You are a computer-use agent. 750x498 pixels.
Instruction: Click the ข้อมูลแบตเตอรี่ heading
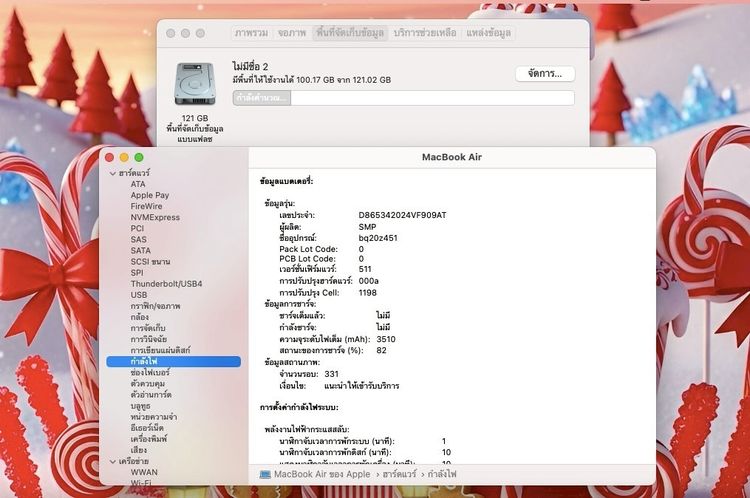click(x=287, y=181)
